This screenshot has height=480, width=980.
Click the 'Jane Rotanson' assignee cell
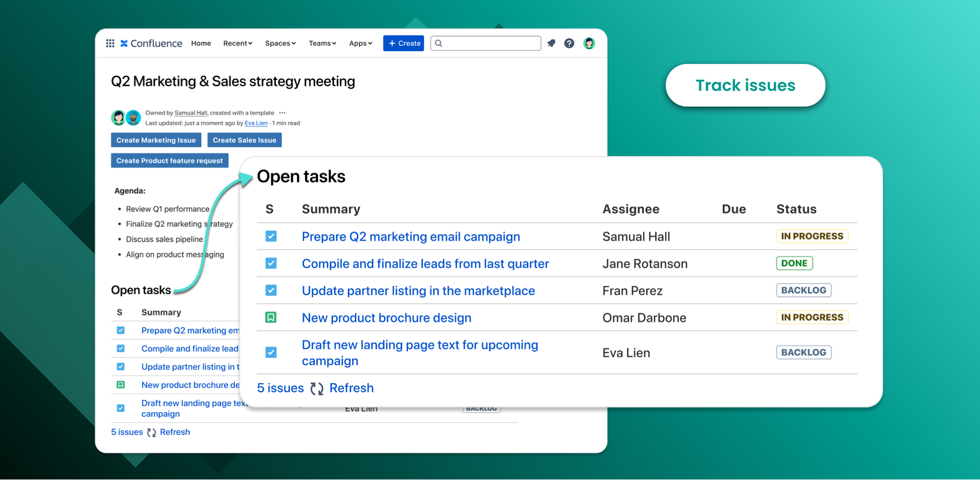click(645, 264)
